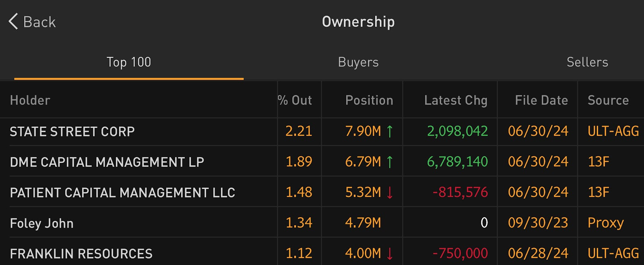
Task: Click the 1.34 percent out value
Action: 299,223
